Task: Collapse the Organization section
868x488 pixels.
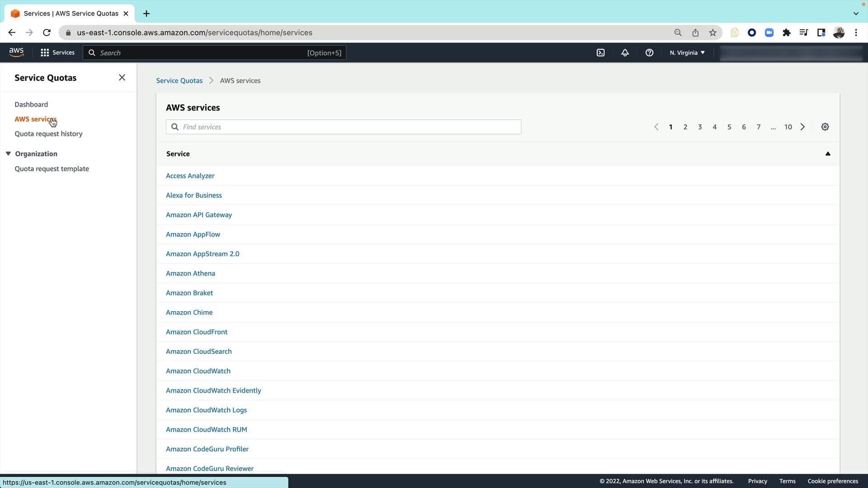Action: click(8, 154)
